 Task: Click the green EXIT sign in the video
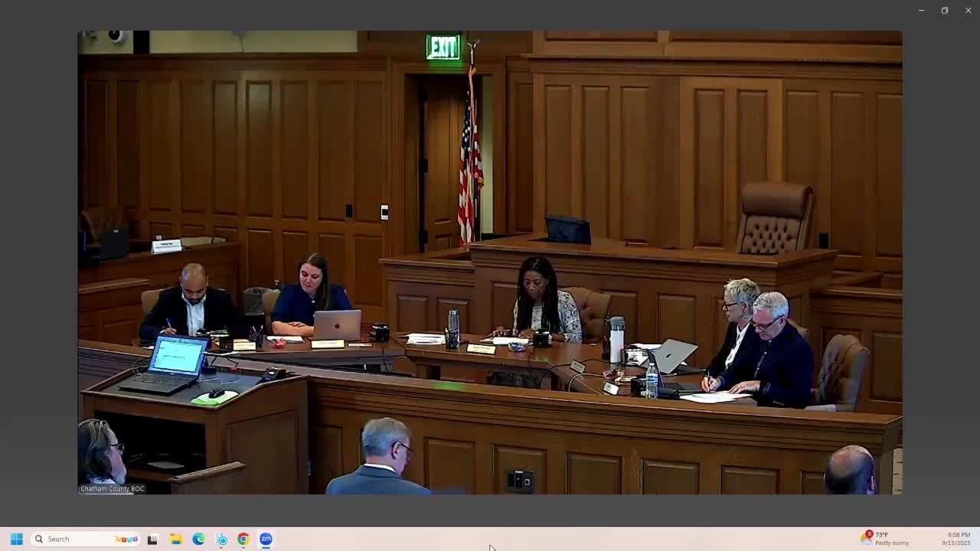(x=443, y=47)
